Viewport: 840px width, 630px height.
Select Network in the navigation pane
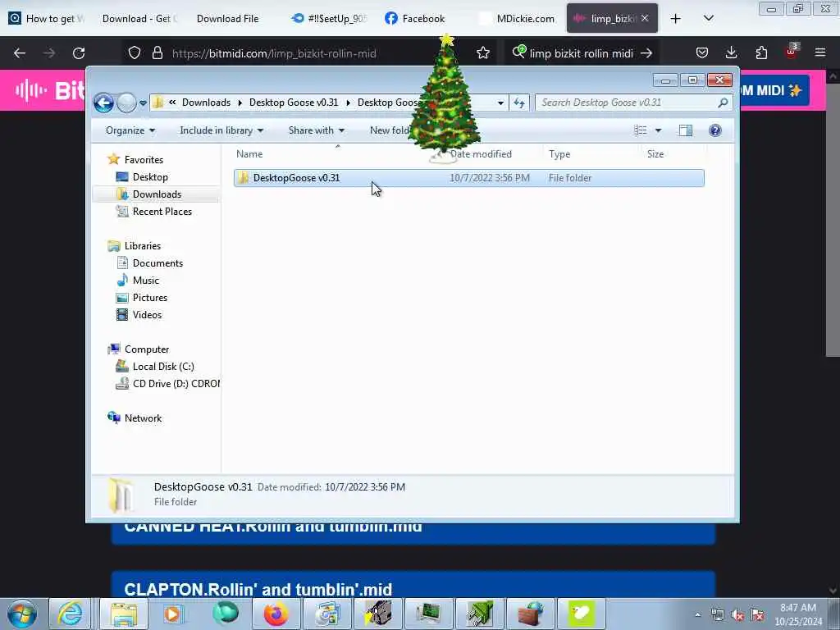click(x=143, y=418)
